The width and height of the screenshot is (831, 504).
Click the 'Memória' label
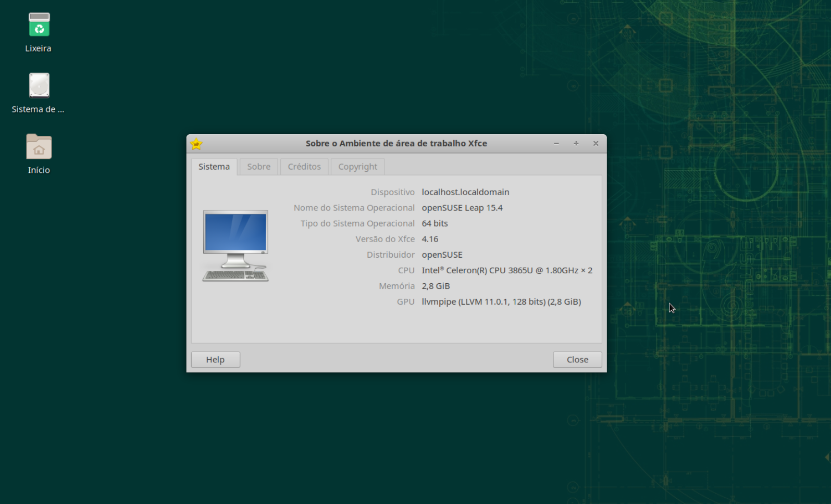[397, 286]
